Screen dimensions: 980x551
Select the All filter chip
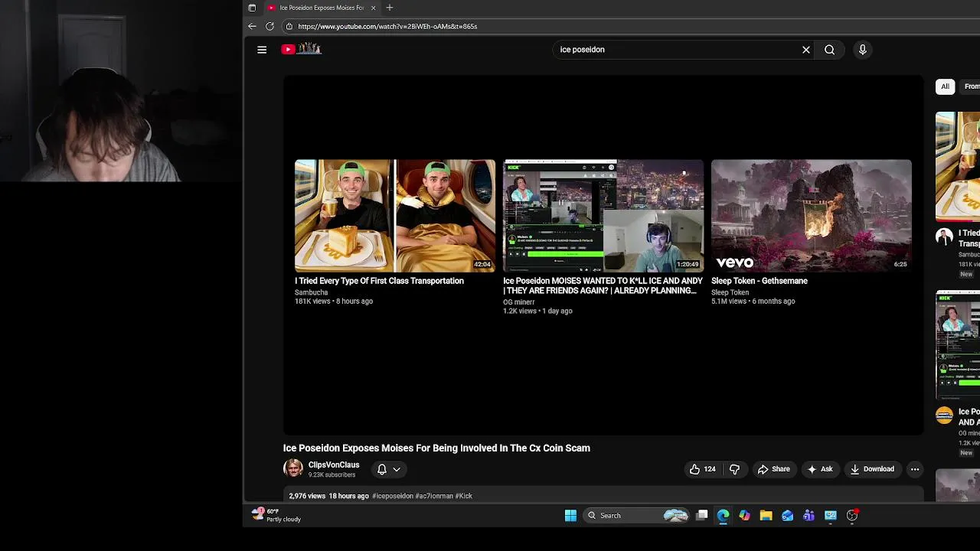point(945,86)
